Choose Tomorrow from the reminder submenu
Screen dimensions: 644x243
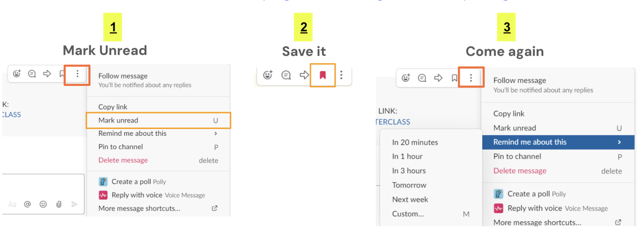pos(409,185)
